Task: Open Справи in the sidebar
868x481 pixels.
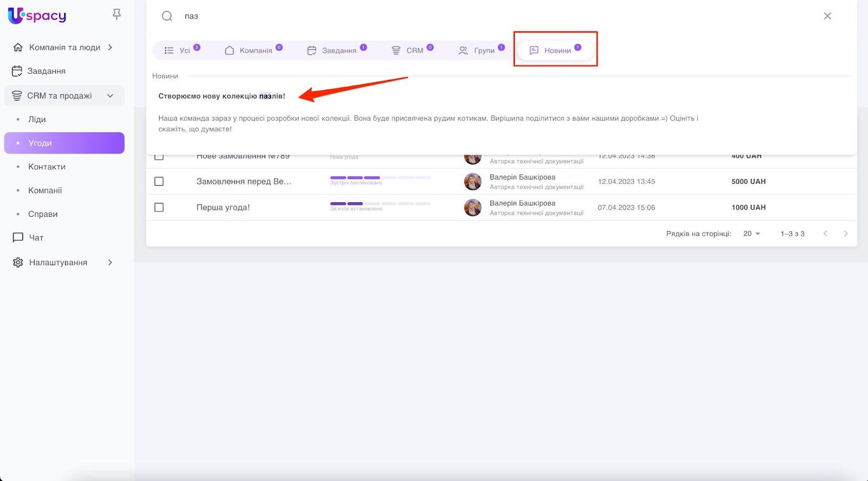Action: tap(65, 214)
